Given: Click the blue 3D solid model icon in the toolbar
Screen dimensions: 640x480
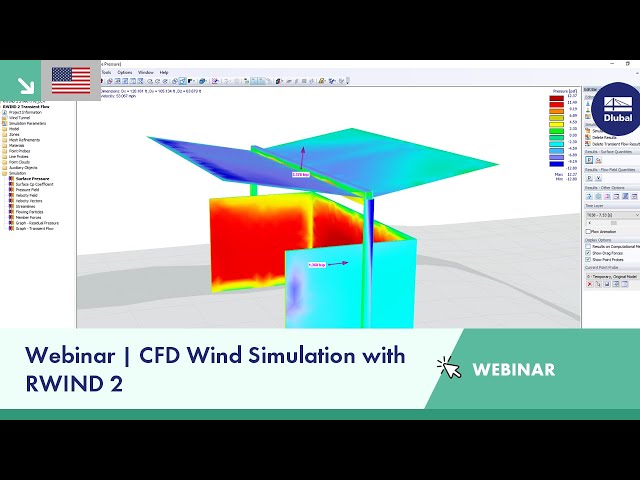Looking at the screenshot, I should click(x=202, y=81).
